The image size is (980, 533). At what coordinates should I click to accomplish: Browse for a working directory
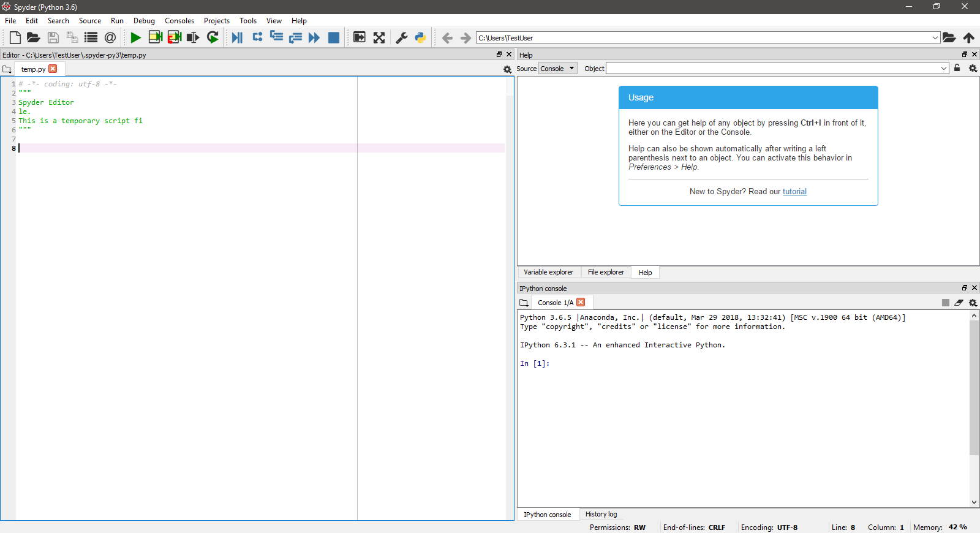(949, 37)
